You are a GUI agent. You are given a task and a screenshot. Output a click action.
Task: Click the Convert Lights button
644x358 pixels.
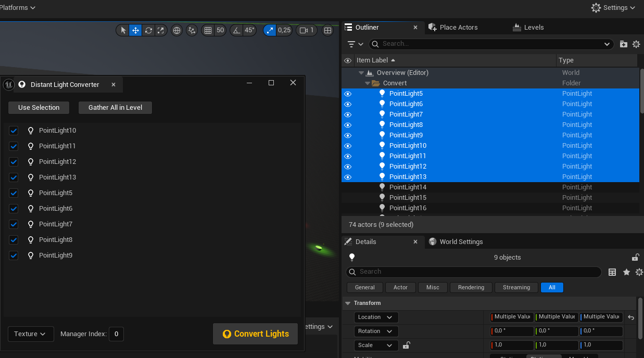tap(255, 334)
